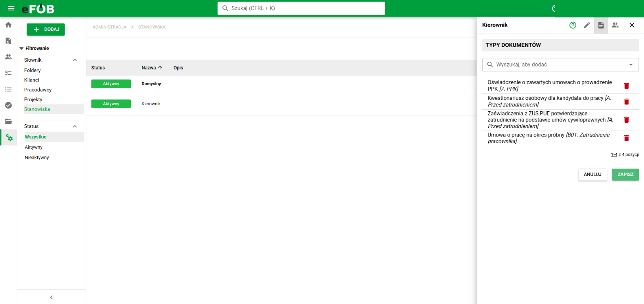Open the administration gears icon in sidebar

pos(9,138)
